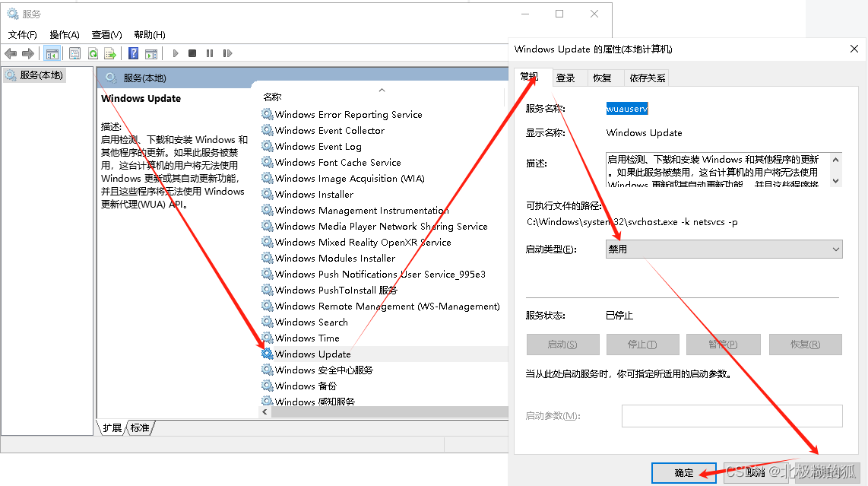
Task: Click gear icon beside Windows Search
Action: pyautogui.click(x=268, y=322)
